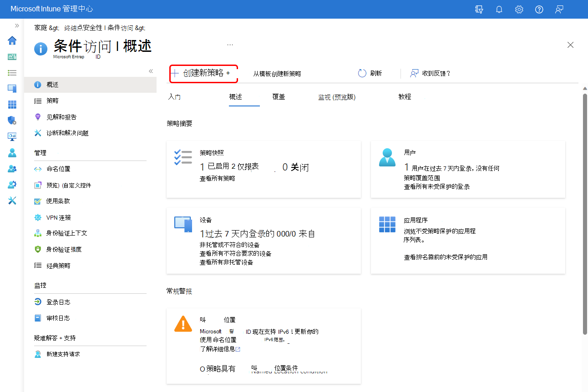Image resolution: width=588 pixels, height=392 pixels.
Task: Open the Cloud Shell icon in header
Action: pos(479,9)
